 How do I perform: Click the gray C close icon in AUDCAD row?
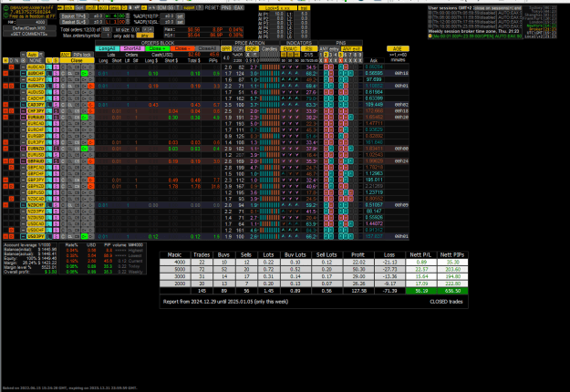coord(63,67)
